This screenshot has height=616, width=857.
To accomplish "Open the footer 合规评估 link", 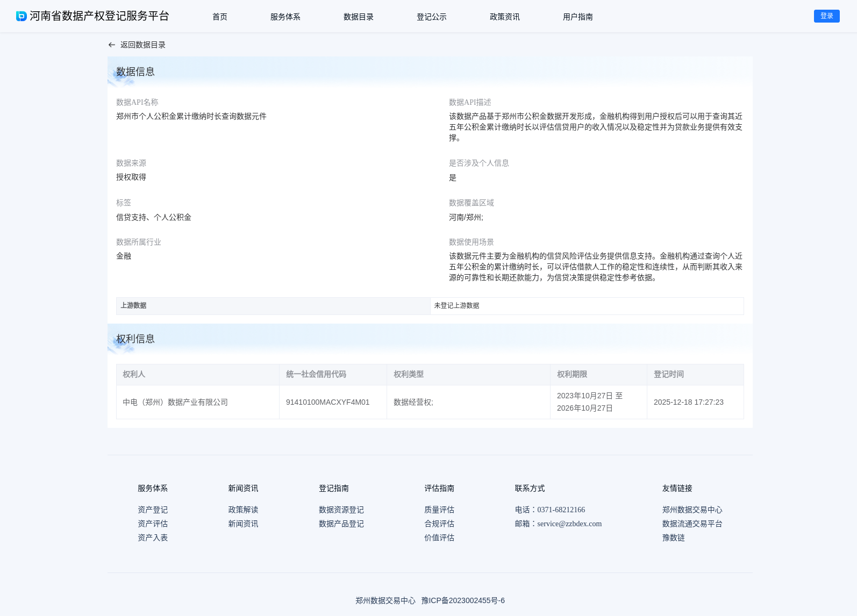I will [x=439, y=524].
